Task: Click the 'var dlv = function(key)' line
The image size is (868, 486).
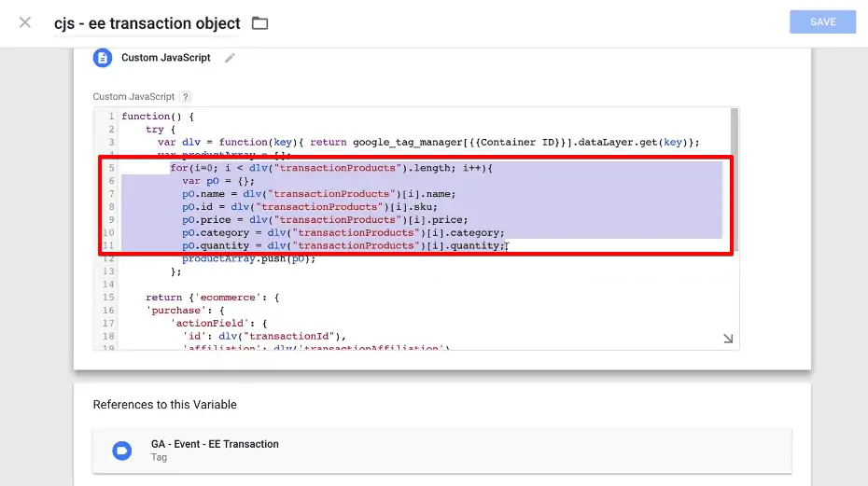Action: point(428,143)
